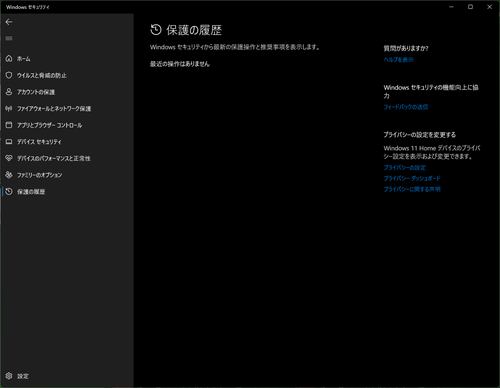Open the プライバシーの設定 link

coord(405,167)
